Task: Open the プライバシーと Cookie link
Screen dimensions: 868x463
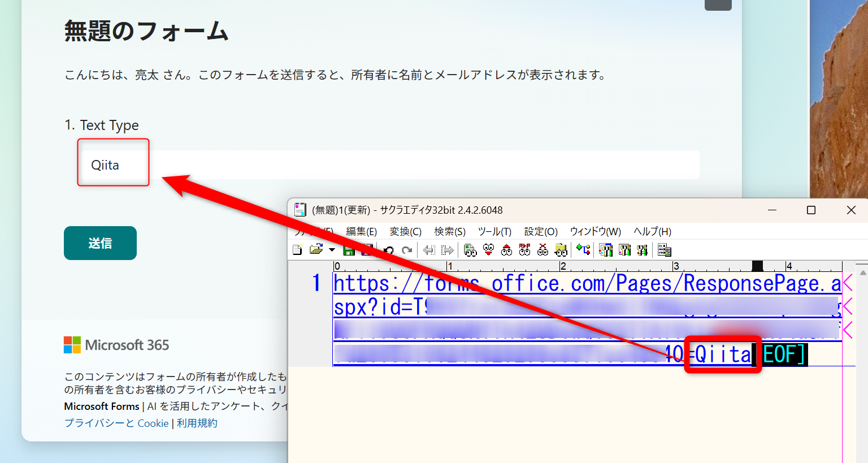Action: click(x=116, y=423)
